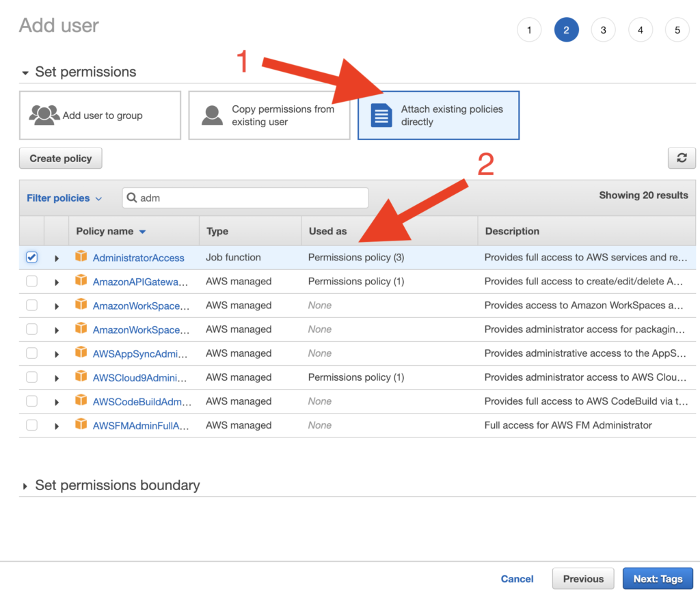Open the AWSCodeBuildAdm… policy link

[x=142, y=402]
